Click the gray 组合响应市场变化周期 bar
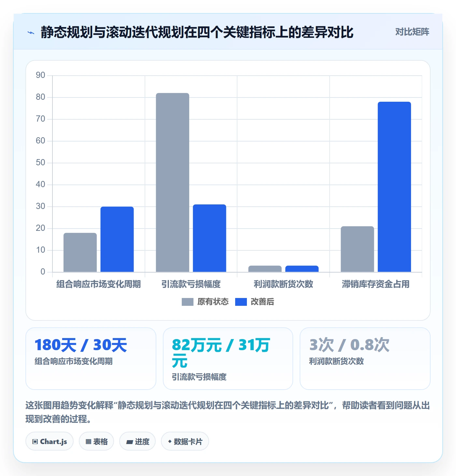456x476 pixels. (80, 252)
